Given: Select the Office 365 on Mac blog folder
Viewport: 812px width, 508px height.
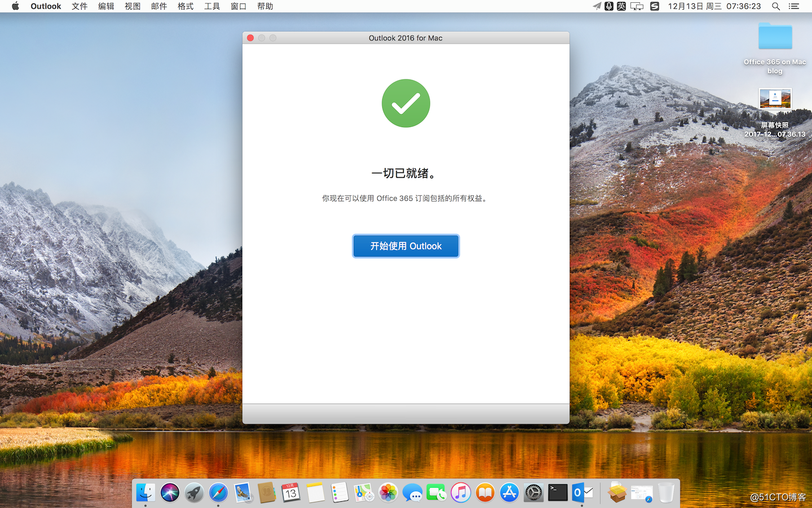Looking at the screenshot, I should (x=775, y=48).
